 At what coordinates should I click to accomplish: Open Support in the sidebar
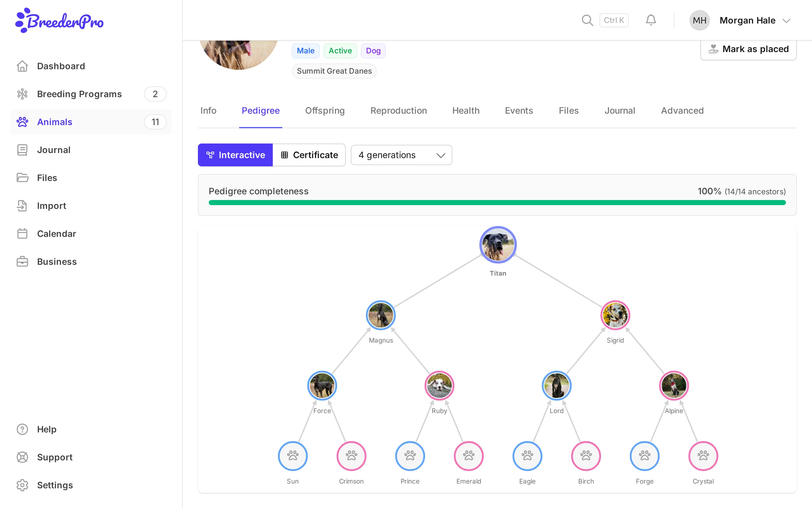coord(91,457)
